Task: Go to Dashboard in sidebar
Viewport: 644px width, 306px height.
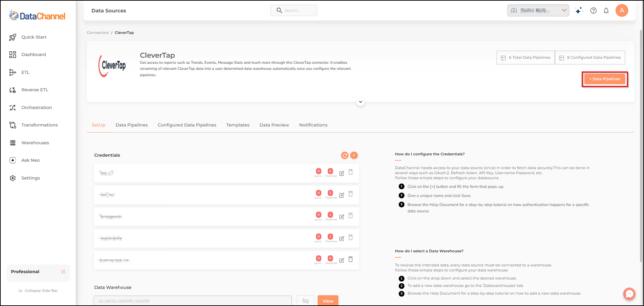Action: 34,55
